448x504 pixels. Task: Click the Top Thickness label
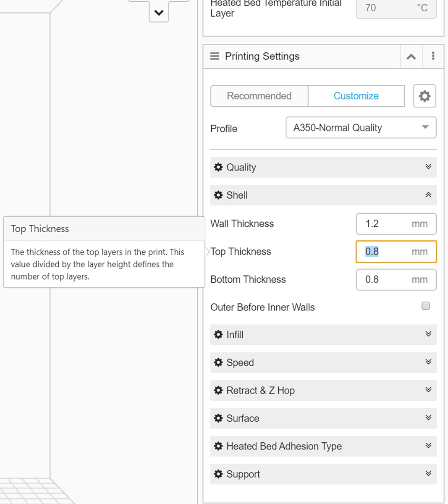pyautogui.click(x=241, y=252)
